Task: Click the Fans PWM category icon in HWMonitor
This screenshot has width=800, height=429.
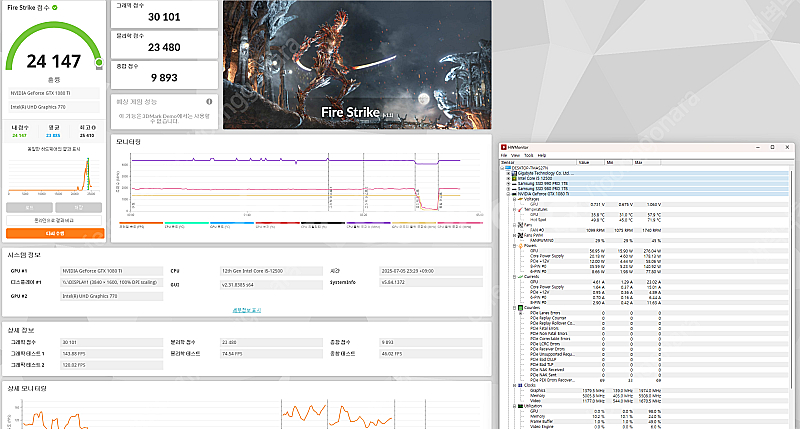Action: click(520, 235)
